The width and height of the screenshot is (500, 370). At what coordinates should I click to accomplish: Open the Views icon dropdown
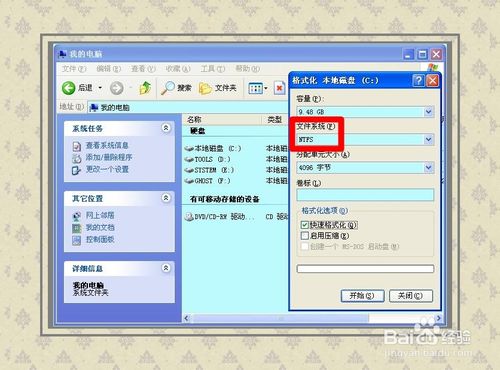click(258, 88)
